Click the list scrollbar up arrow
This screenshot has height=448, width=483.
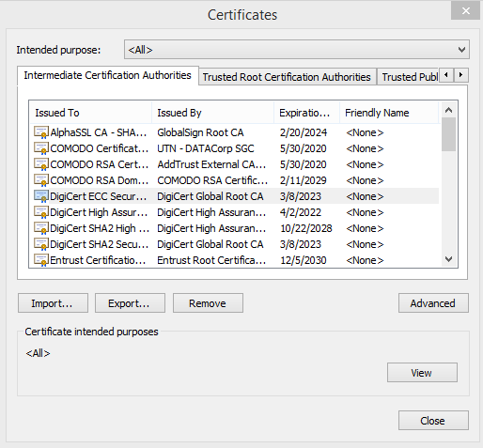[448, 110]
